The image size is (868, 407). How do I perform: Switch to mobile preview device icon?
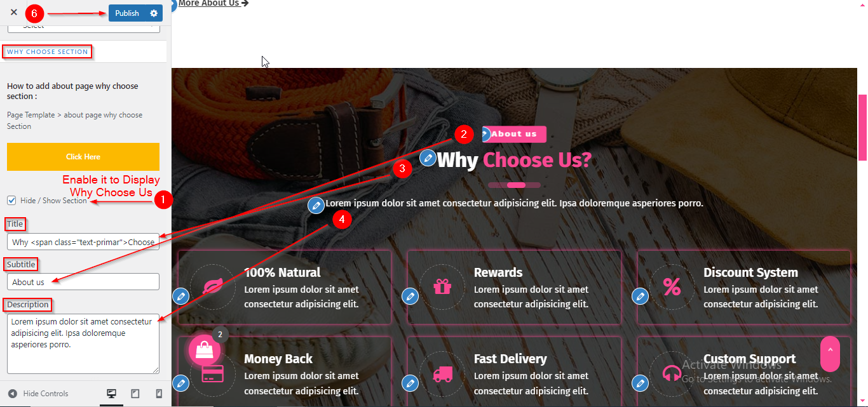pyautogui.click(x=159, y=394)
